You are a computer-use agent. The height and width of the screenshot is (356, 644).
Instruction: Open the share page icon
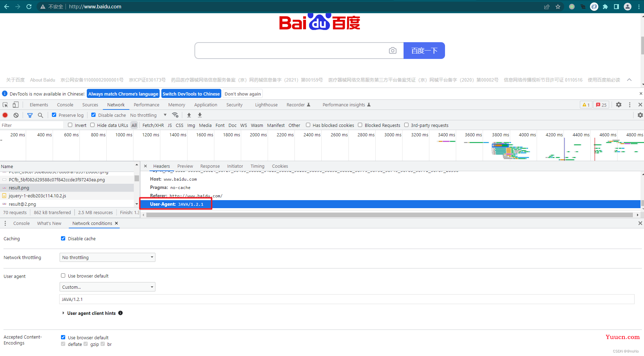tap(547, 7)
